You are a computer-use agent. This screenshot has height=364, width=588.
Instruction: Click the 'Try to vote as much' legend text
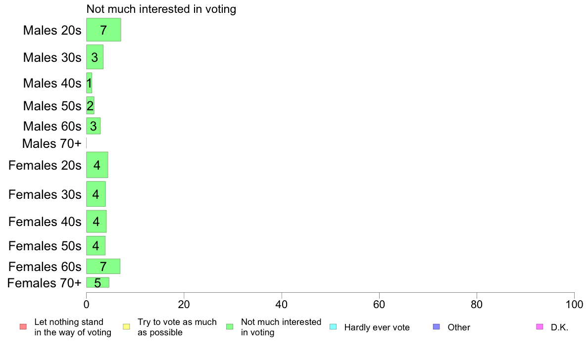tap(177, 322)
